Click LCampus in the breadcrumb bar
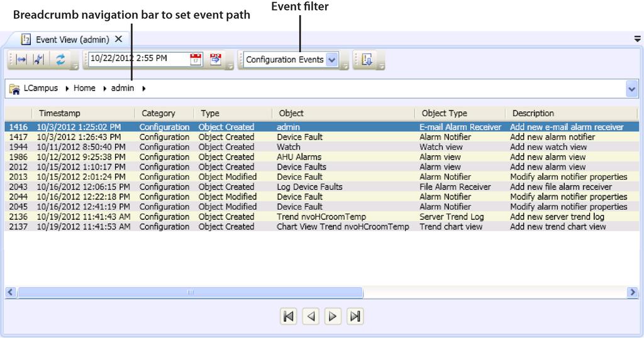The width and height of the screenshot is (644, 338). [x=41, y=88]
